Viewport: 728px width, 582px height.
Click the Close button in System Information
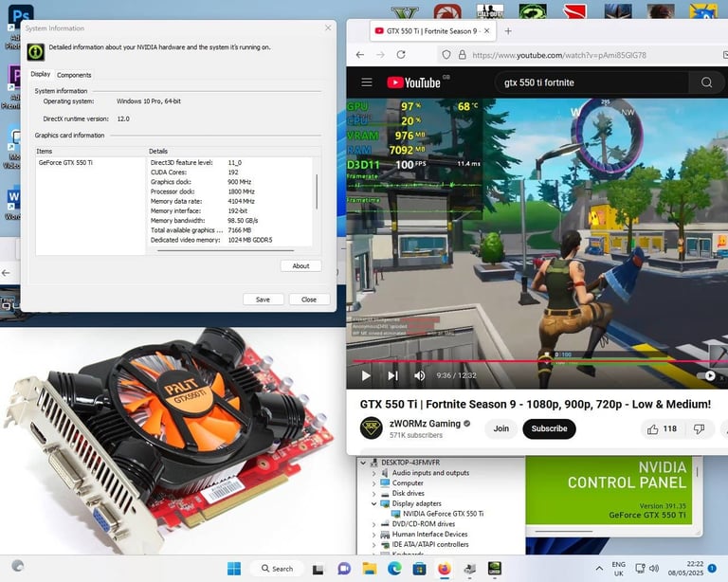pyautogui.click(x=309, y=300)
